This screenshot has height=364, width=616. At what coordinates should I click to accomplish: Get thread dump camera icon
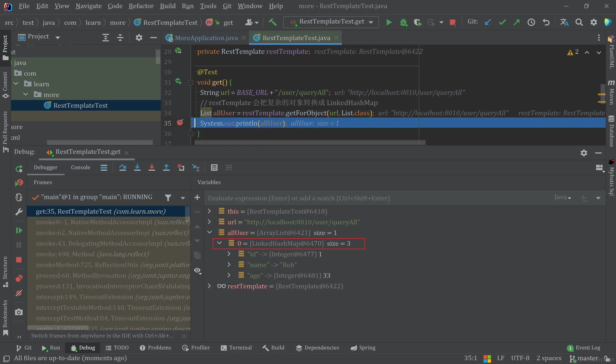pyautogui.click(x=19, y=312)
